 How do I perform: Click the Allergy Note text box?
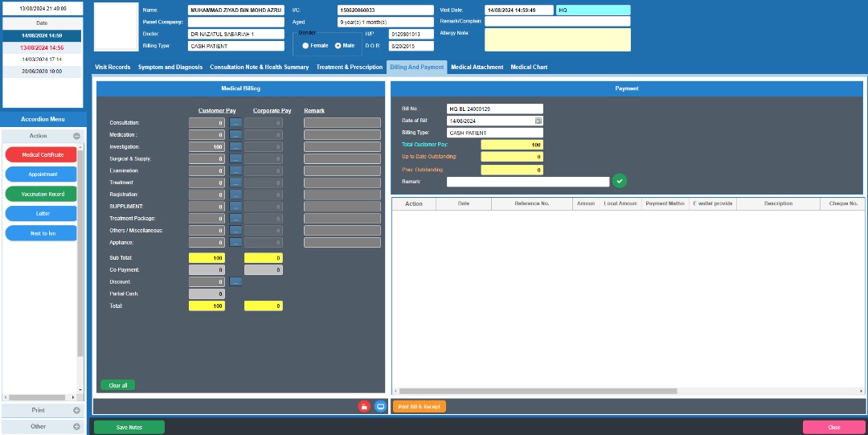tap(557, 39)
